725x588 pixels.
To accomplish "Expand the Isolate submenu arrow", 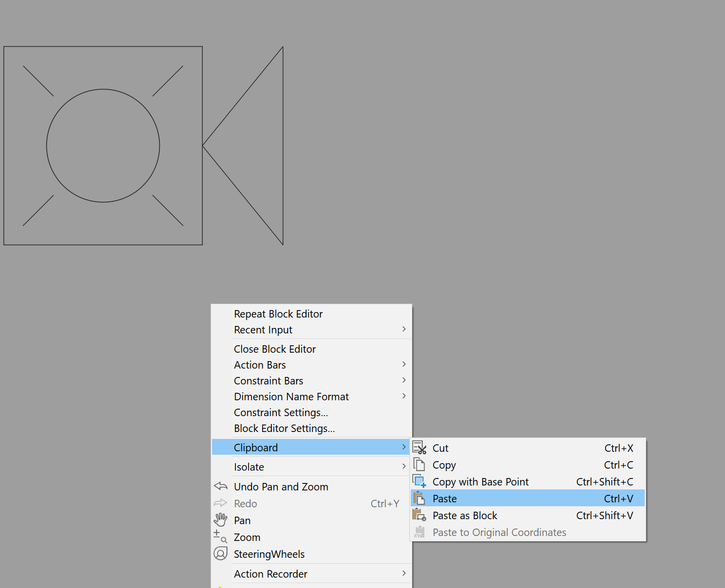I will pyautogui.click(x=404, y=467).
